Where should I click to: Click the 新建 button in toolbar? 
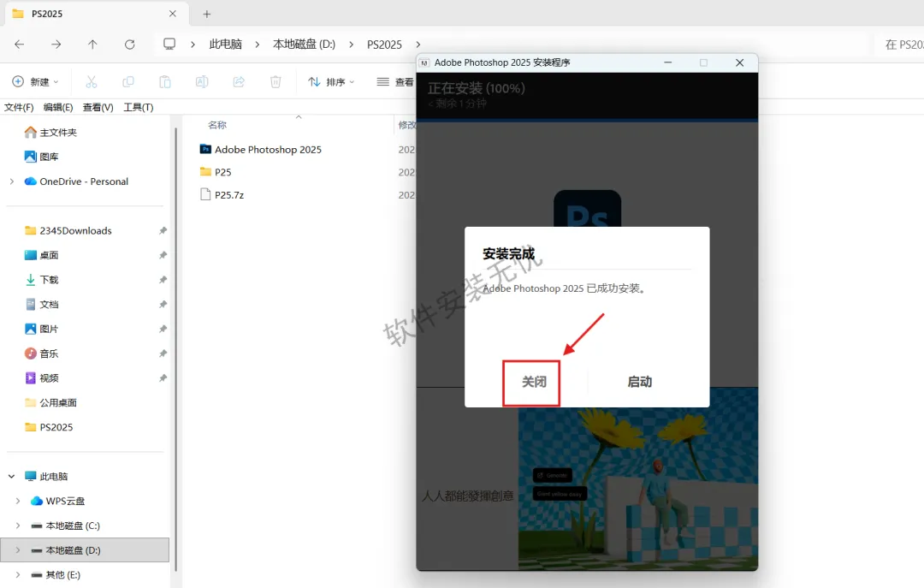point(35,81)
